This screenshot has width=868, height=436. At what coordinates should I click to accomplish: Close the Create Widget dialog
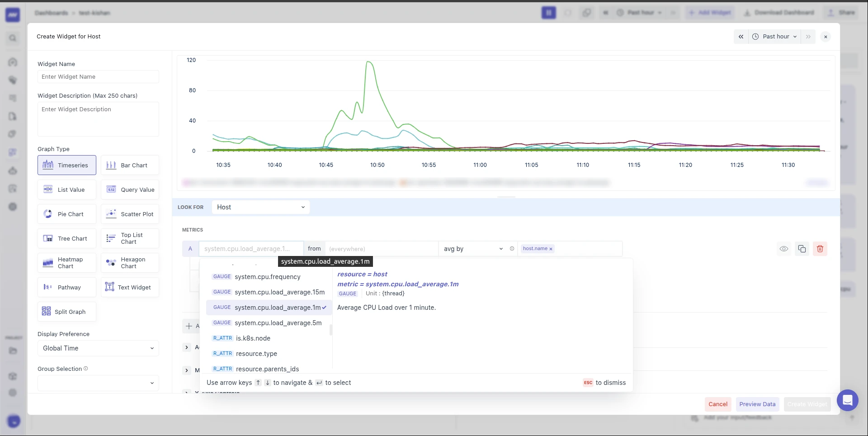(x=826, y=37)
